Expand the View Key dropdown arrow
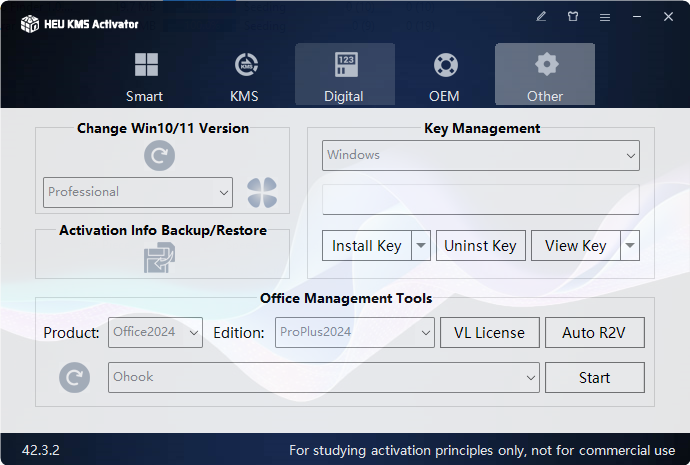Screen dimensions: 690x465 [x=630, y=245]
